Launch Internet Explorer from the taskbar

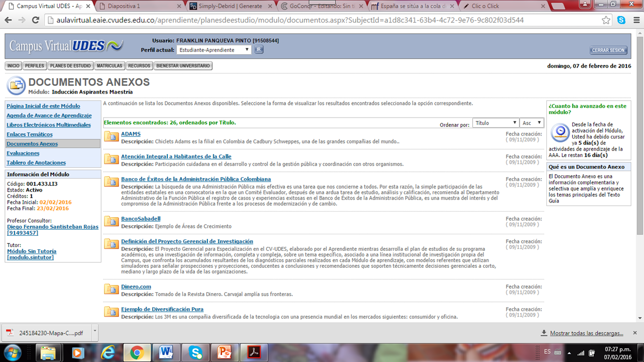point(108,352)
